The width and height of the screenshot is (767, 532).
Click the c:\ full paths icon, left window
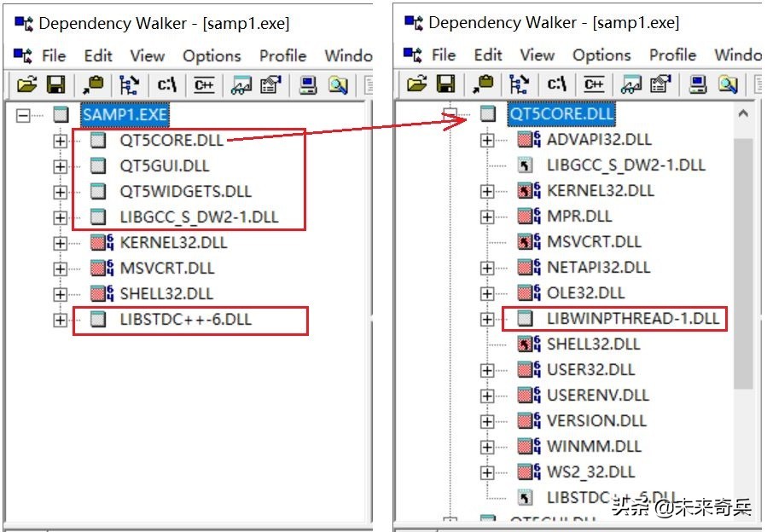tap(167, 85)
